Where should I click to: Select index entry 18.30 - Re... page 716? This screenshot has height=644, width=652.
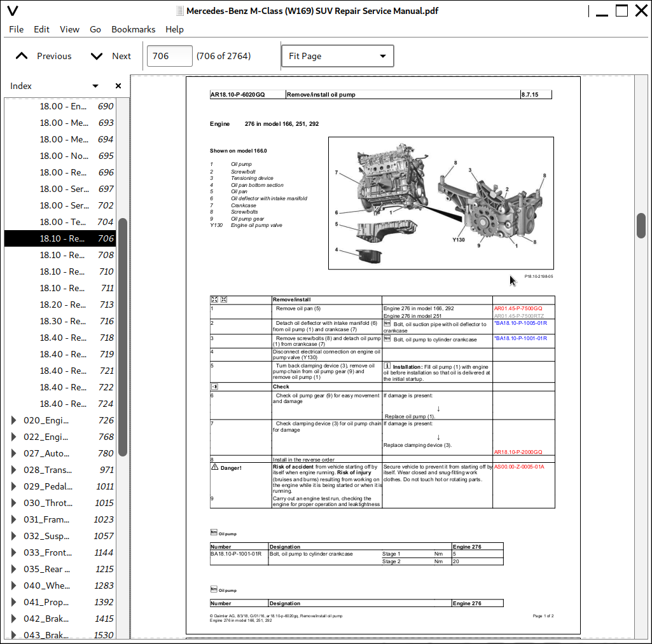60,321
